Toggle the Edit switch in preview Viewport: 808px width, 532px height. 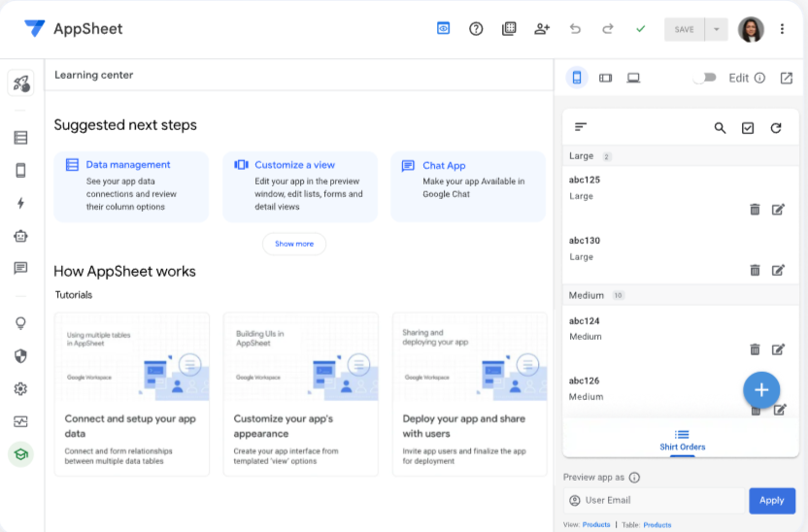point(704,78)
